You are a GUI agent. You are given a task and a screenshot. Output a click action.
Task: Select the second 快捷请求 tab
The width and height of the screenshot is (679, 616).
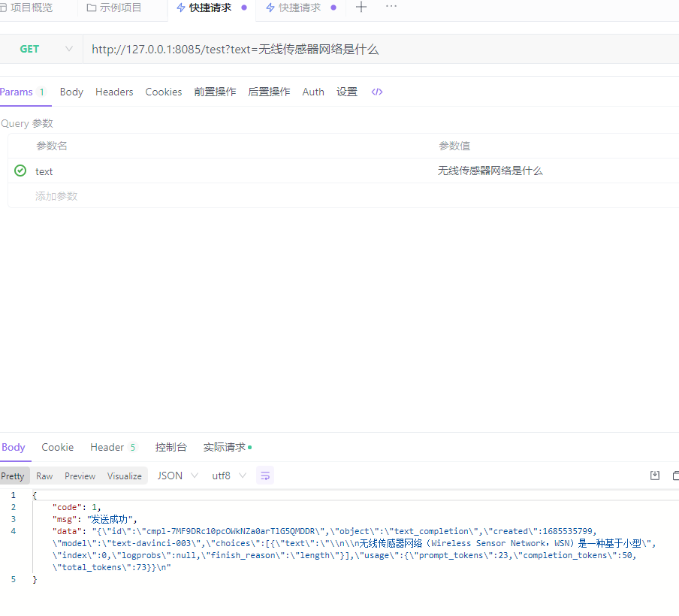coord(300,8)
